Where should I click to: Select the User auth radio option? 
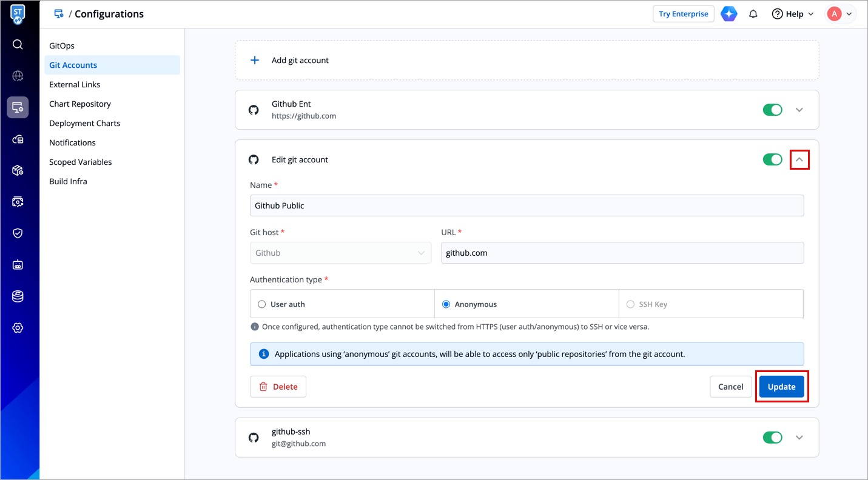point(262,304)
